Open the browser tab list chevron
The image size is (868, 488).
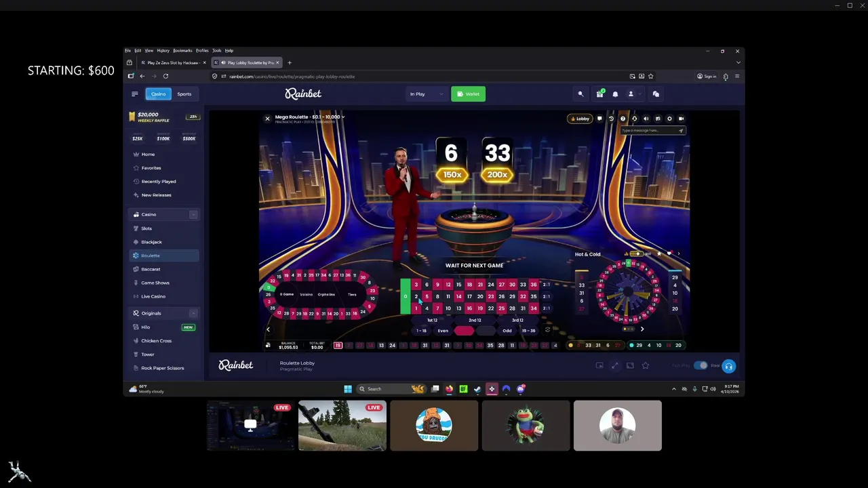coord(738,62)
